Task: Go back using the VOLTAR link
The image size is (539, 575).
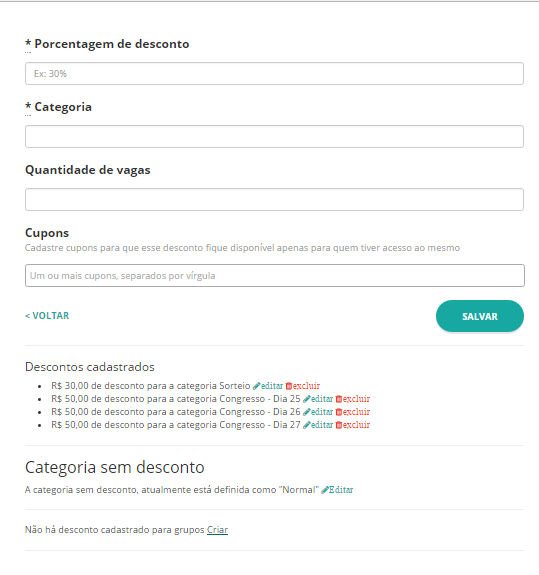Action: click(x=47, y=316)
